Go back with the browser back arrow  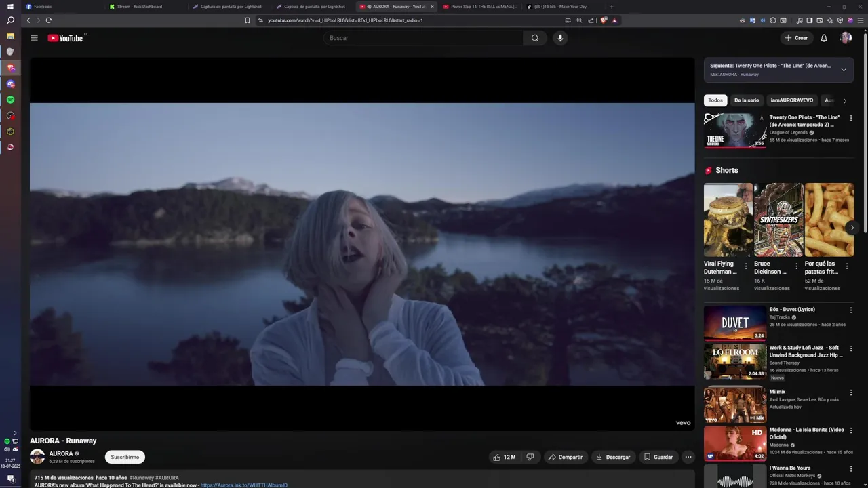pyautogui.click(x=28, y=20)
